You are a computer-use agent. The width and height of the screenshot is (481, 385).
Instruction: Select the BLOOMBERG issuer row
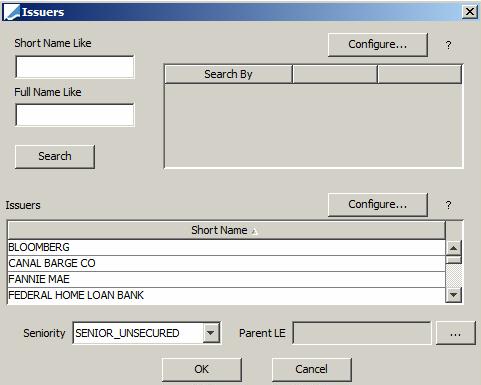point(226,247)
